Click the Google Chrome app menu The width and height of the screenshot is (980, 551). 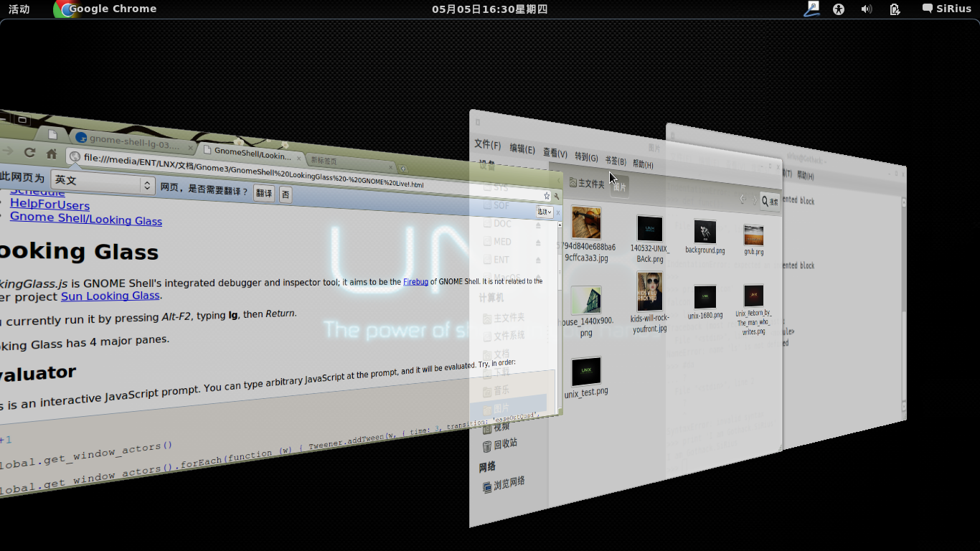pos(105,9)
